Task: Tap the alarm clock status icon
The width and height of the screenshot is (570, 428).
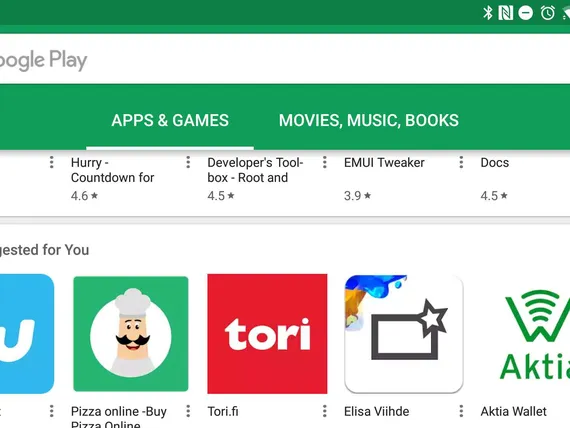Action: pos(547,13)
